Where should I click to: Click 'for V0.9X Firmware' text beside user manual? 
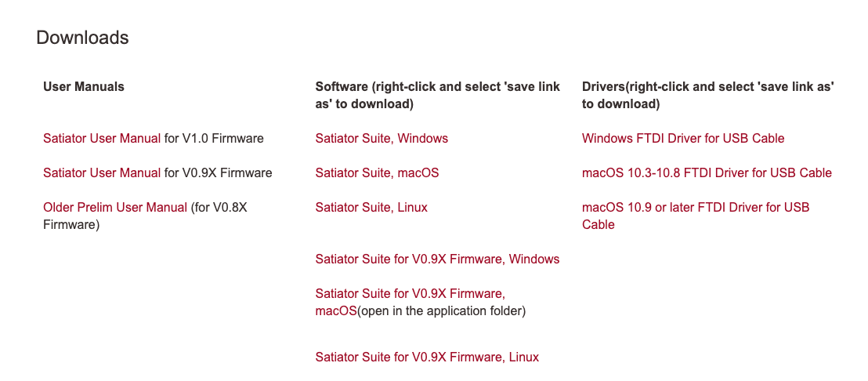[218, 173]
